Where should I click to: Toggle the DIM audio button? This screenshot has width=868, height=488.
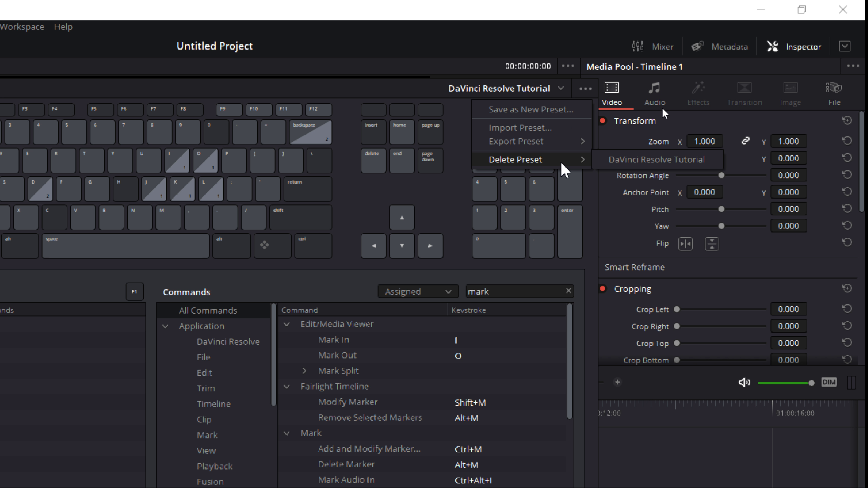pyautogui.click(x=829, y=382)
